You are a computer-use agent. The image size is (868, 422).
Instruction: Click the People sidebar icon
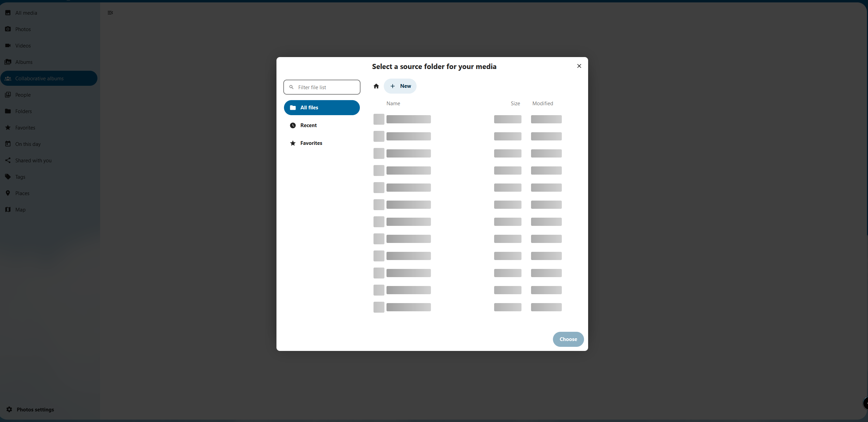[8, 95]
